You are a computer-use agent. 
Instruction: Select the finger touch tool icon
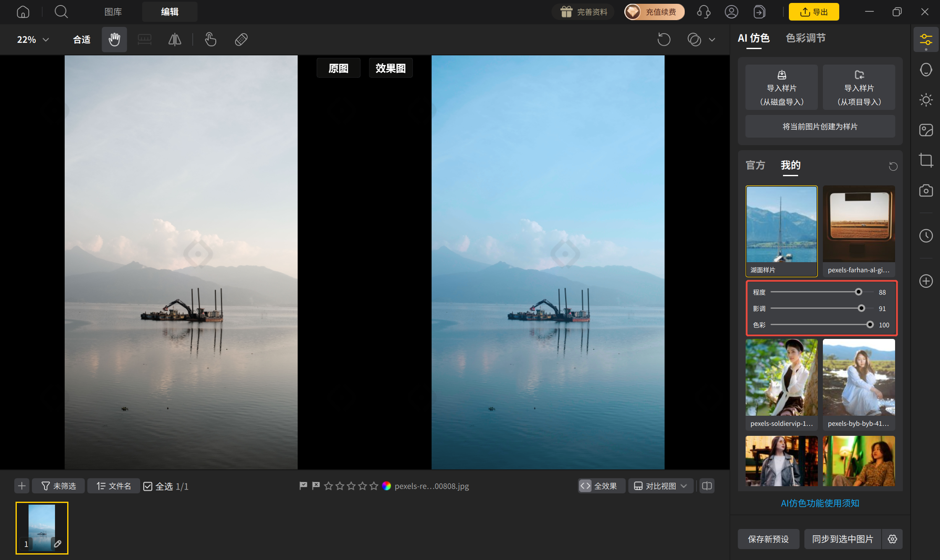point(210,39)
